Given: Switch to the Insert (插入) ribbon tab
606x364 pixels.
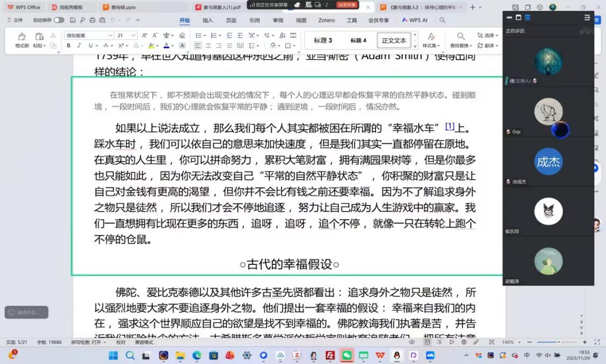Looking at the screenshot, I should click(207, 20).
